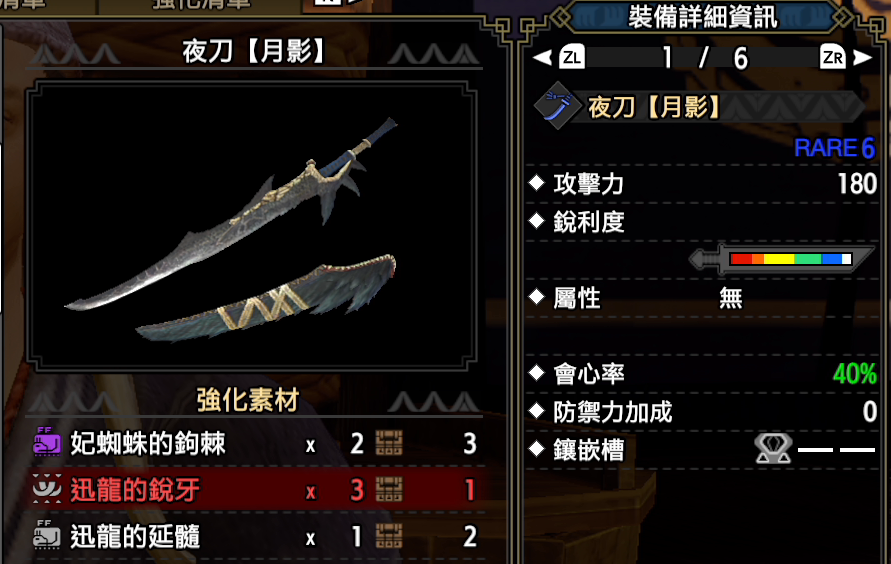Click the item box icon in 迅龍的銳牙 row
The width and height of the screenshot is (891, 564).
click(x=389, y=489)
